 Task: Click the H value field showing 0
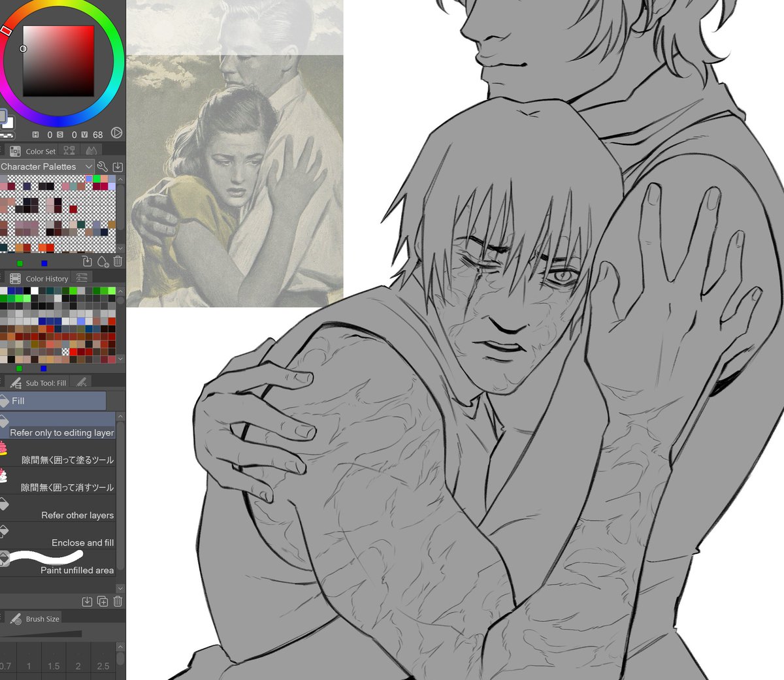coord(50,135)
